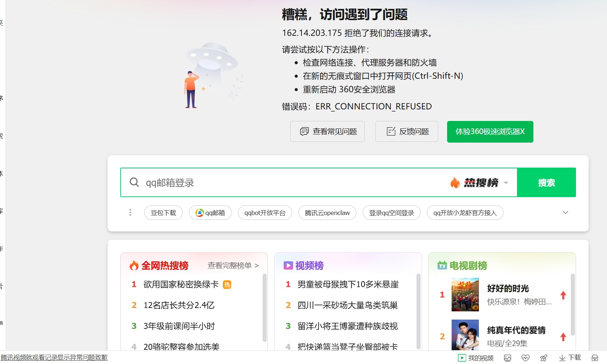Select the qqbot开放平台 suggestion chip
This screenshot has height=364, width=607.
[x=265, y=213]
